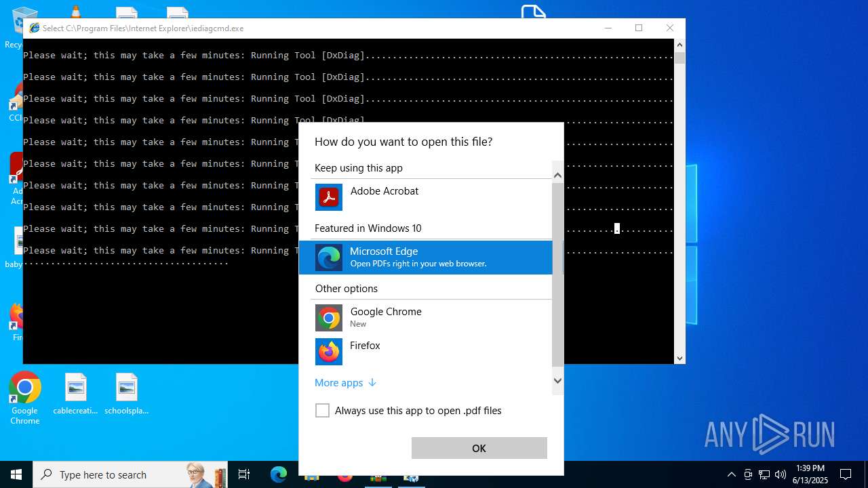Select the Firefox text label
868x488 pixels.
coord(365,346)
